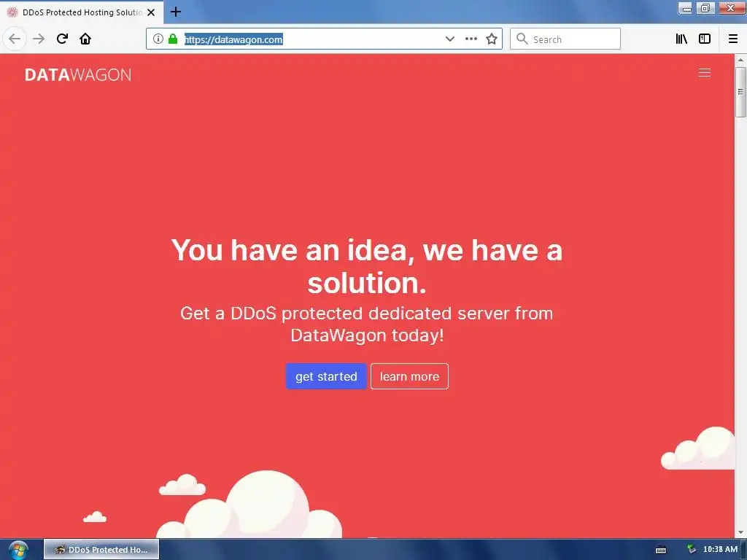Bookmark this page with the star
This screenshot has height=560, width=747.
(x=492, y=39)
